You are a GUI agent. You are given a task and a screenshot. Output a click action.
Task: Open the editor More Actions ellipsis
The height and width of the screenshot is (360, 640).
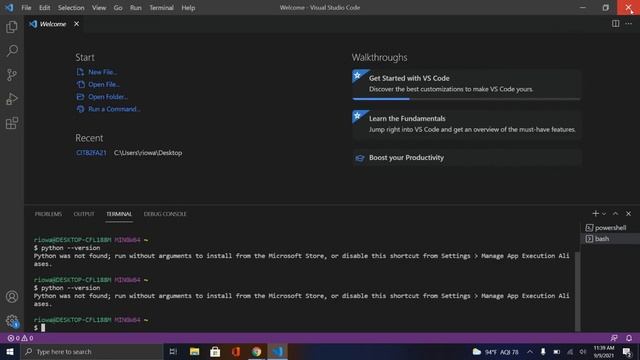629,24
